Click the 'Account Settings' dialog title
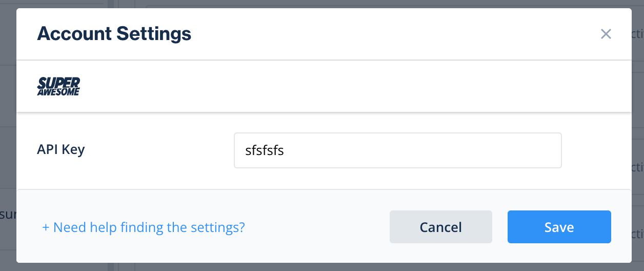644x271 pixels. 114,34
